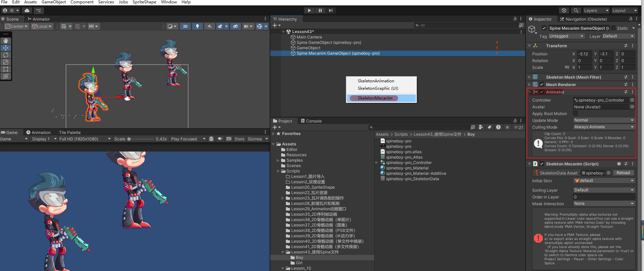Open the Controller object picker

(632, 100)
